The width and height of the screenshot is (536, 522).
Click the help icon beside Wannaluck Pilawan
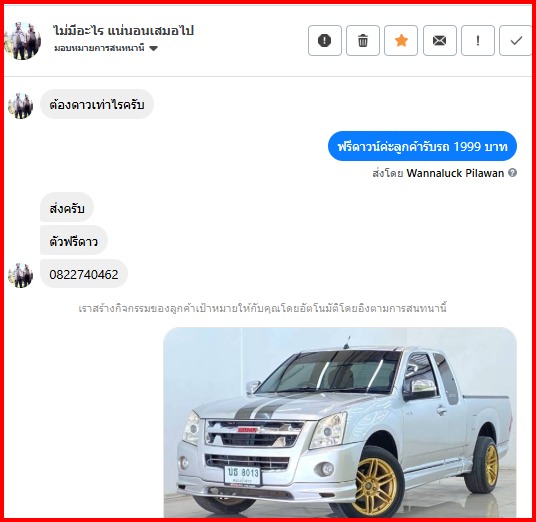tap(512, 173)
